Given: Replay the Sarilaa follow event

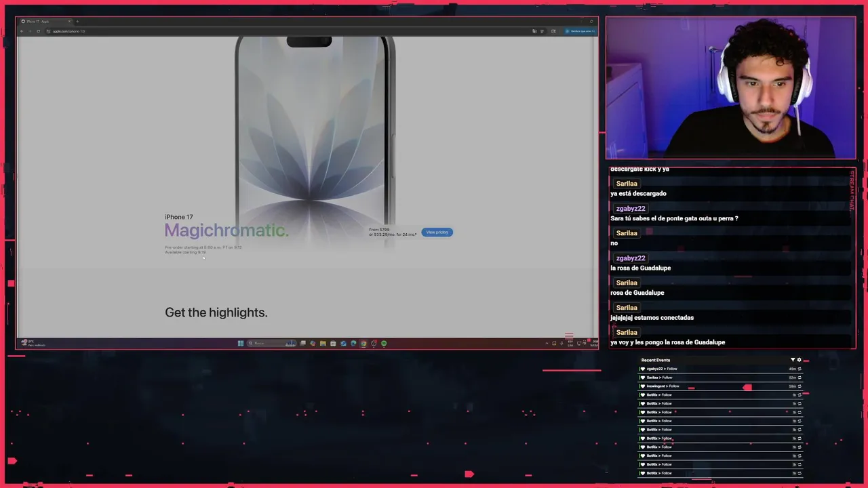Looking at the screenshot, I should click(x=800, y=378).
